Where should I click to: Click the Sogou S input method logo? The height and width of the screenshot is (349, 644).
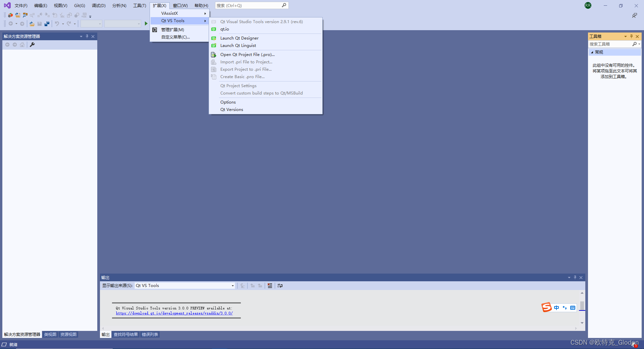pos(547,307)
